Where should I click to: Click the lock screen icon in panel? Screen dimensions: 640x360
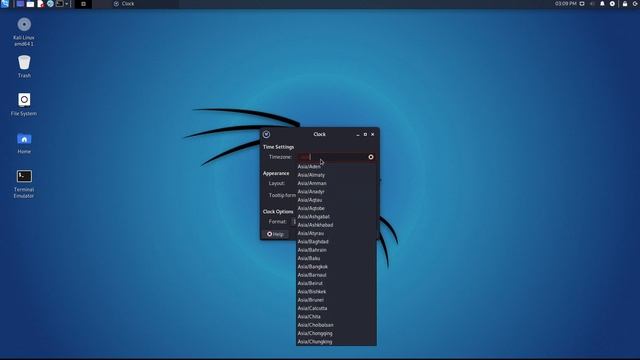coord(625,4)
